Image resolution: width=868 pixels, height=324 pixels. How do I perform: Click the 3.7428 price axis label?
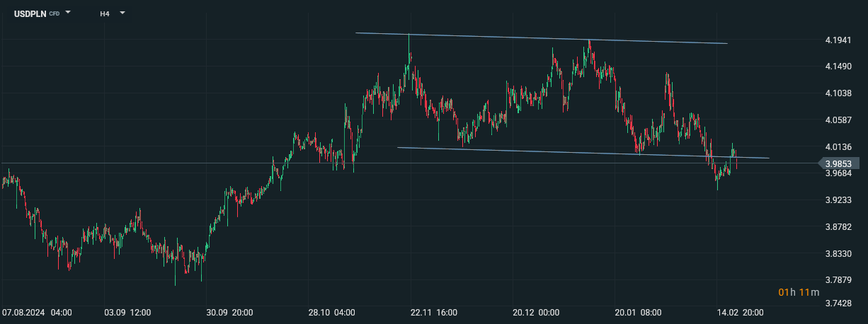pyautogui.click(x=838, y=303)
